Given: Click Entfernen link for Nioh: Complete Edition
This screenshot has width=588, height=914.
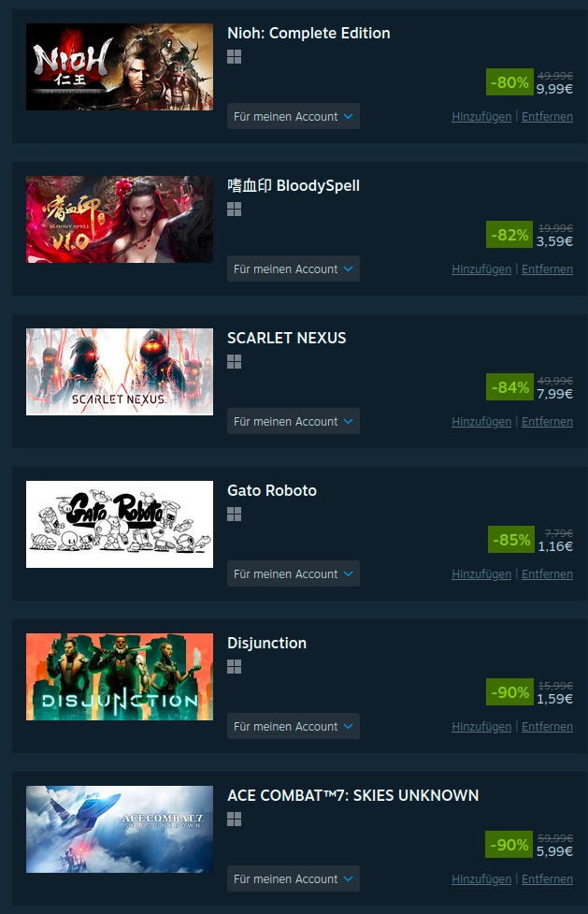Looking at the screenshot, I should [547, 117].
